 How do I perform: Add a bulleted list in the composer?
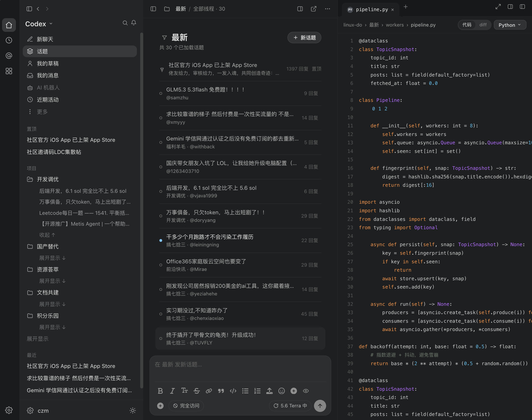pos(245,391)
